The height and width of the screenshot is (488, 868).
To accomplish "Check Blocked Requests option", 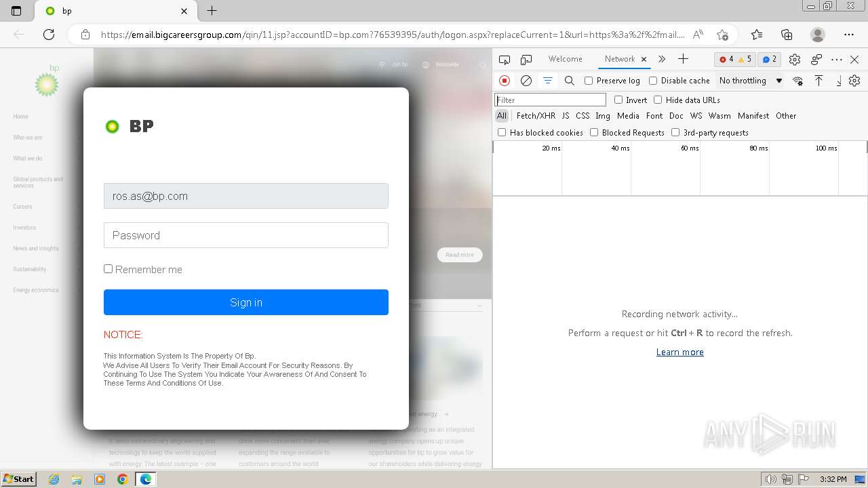I will pyautogui.click(x=594, y=132).
